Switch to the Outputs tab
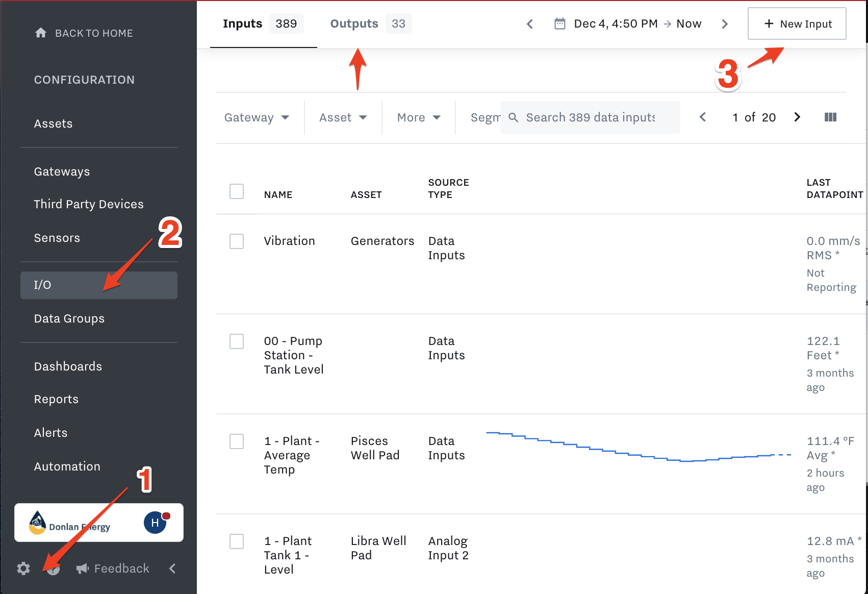This screenshot has width=868, height=594. [371, 23]
